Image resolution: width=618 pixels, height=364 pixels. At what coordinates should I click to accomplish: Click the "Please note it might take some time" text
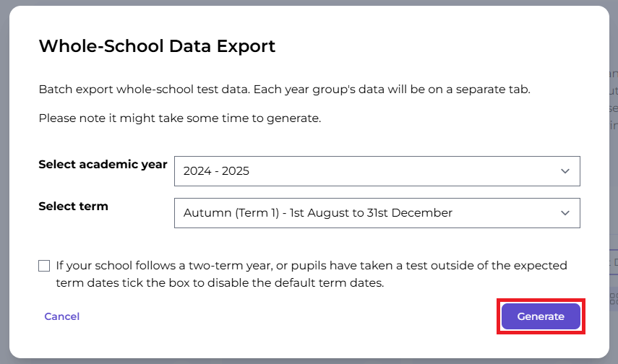[x=179, y=118]
